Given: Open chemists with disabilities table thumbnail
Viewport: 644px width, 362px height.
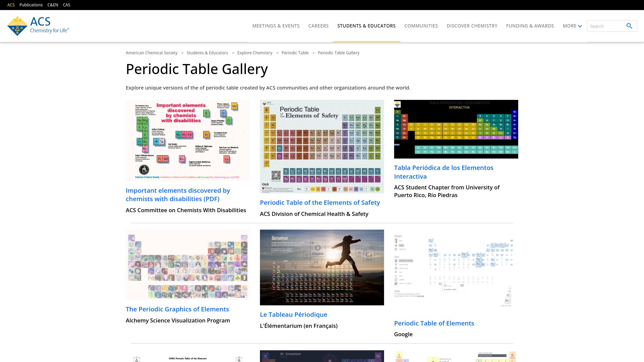Looking at the screenshot, I should point(188,140).
